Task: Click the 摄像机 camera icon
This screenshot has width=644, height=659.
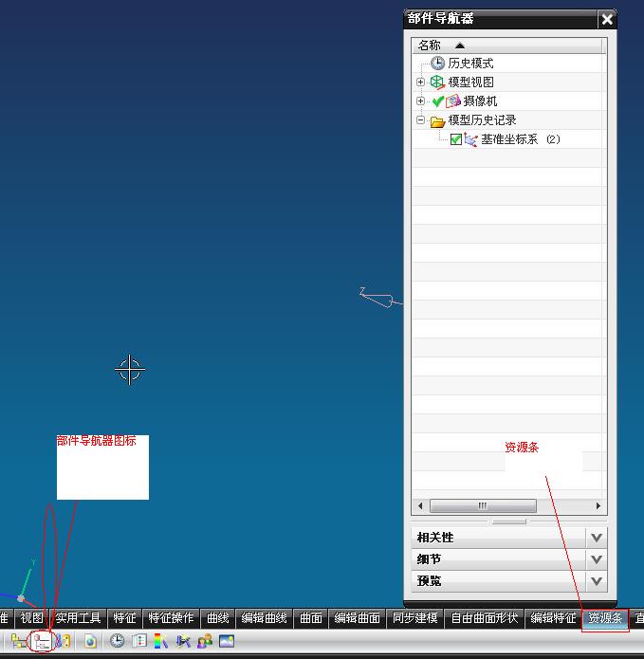Action: point(453,101)
